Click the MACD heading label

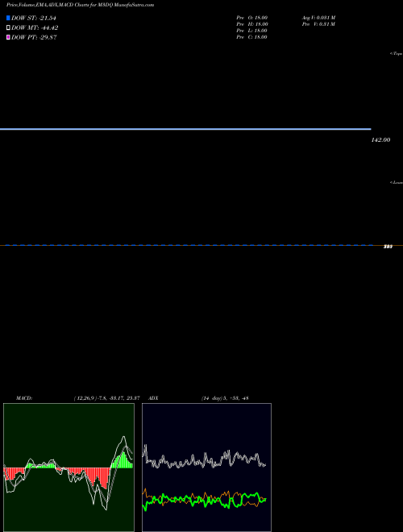tap(24, 398)
